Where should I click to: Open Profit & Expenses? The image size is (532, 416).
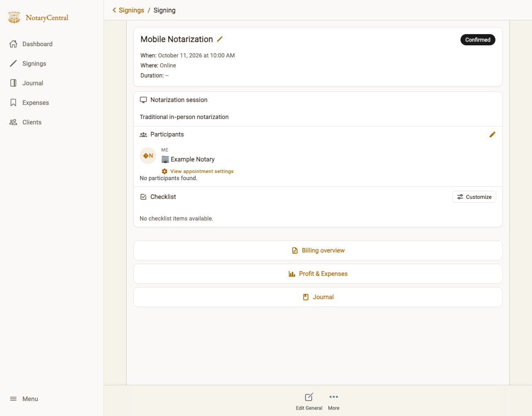click(x=318, y=274)
